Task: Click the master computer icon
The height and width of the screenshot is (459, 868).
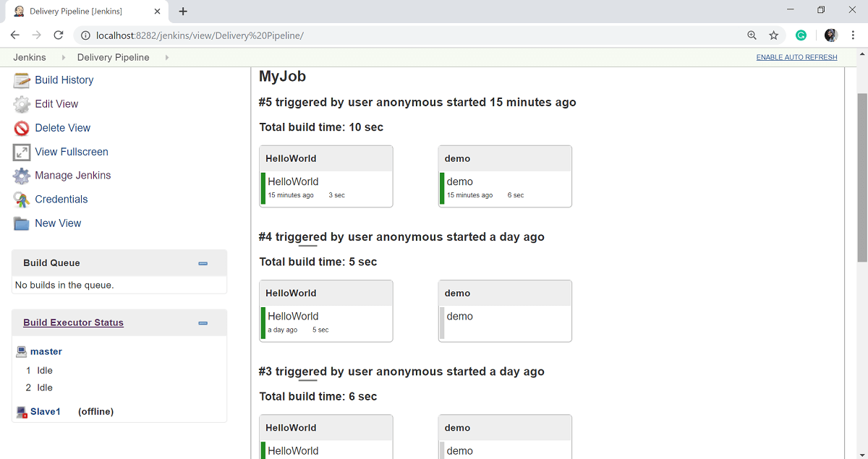Action: point(22,352)
